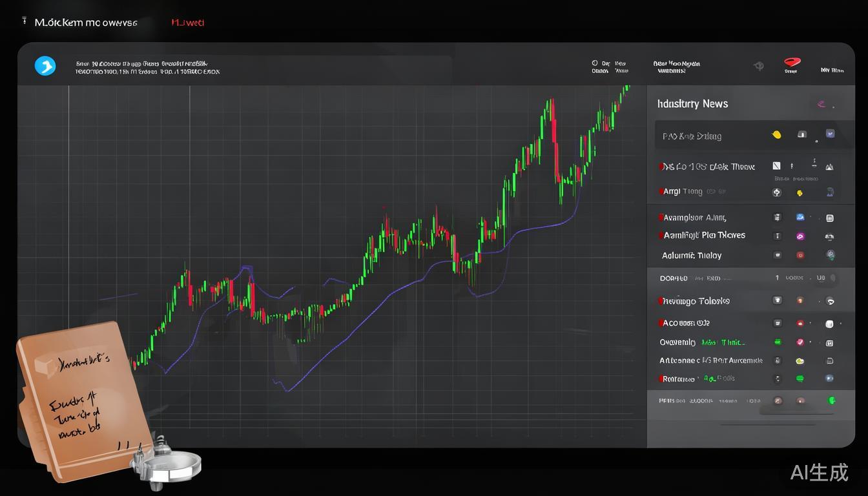Select the white title tab at top left
The width and height of the screenshot is (868, 496).
86,23
